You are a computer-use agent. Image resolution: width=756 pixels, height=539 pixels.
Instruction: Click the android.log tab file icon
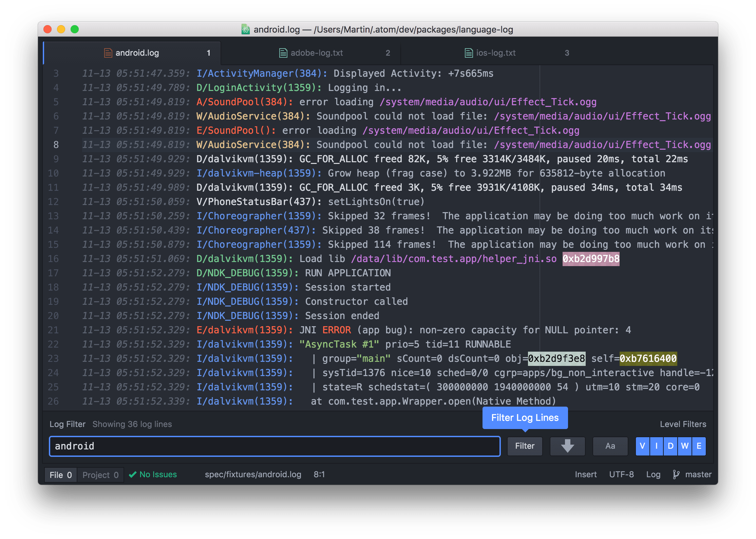(108, 53)
